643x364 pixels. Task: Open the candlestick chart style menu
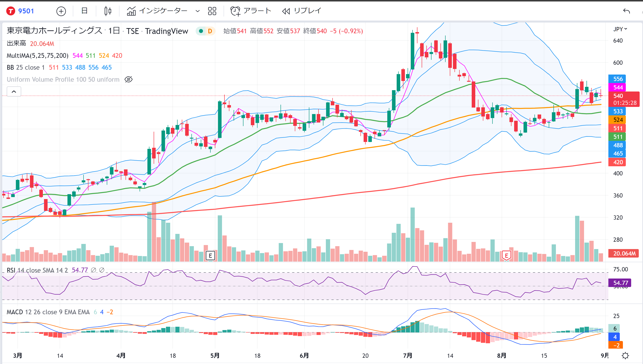108,11
